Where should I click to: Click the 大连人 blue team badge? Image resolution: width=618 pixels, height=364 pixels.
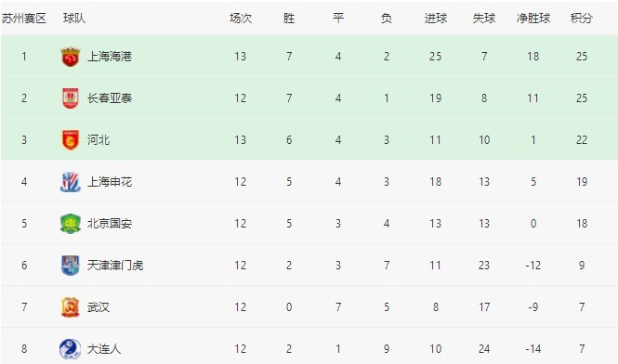click(x=70, y=348)
